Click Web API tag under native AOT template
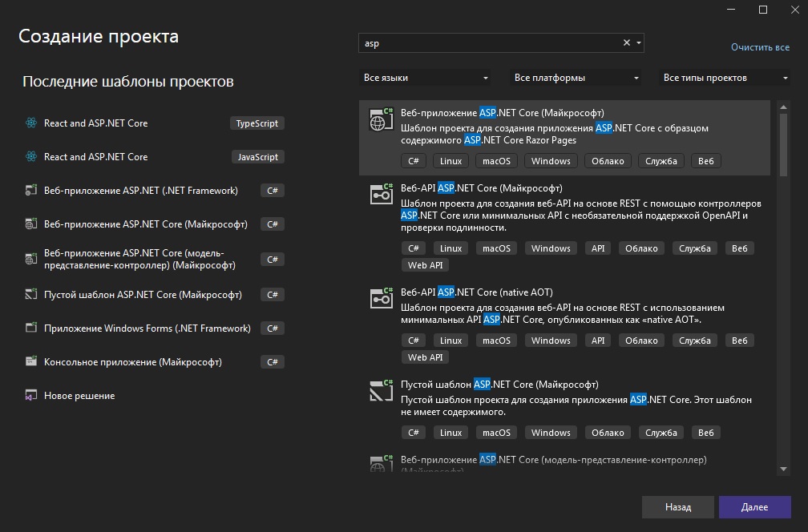This screenshot has width=808, height=532. coord(425,357)
